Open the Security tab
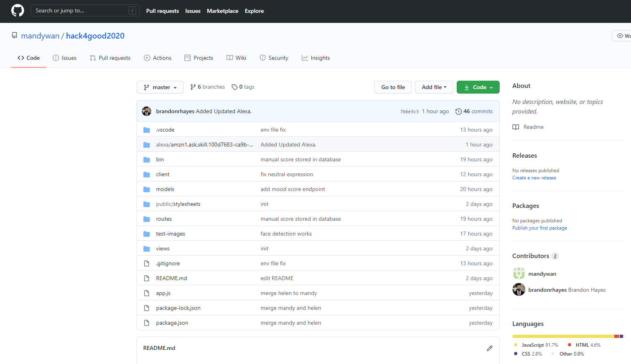The height and width of the screenshot is (364, 631). point(274,58)
